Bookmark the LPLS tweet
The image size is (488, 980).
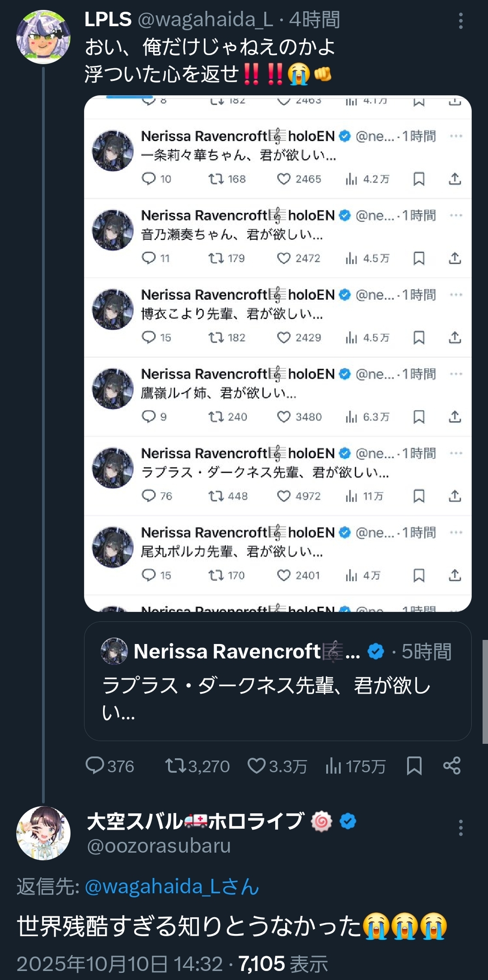(x=414, y=766)
